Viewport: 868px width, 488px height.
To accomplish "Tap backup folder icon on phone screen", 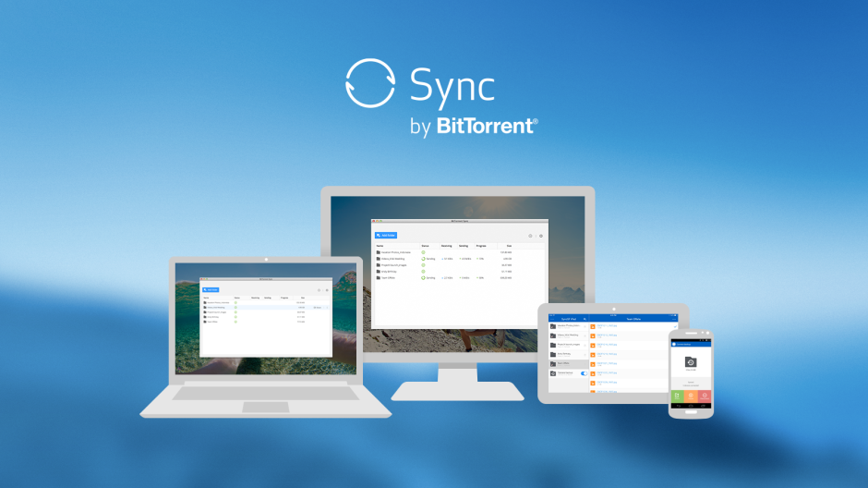I will (x=691, y=362).
